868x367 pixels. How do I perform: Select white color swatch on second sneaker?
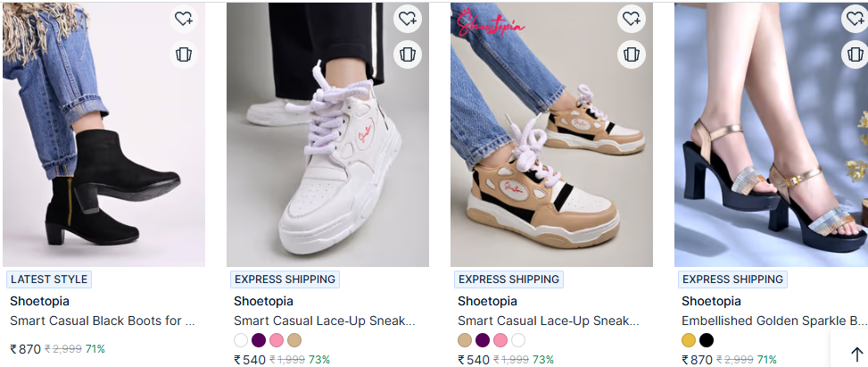pos(518,340)
